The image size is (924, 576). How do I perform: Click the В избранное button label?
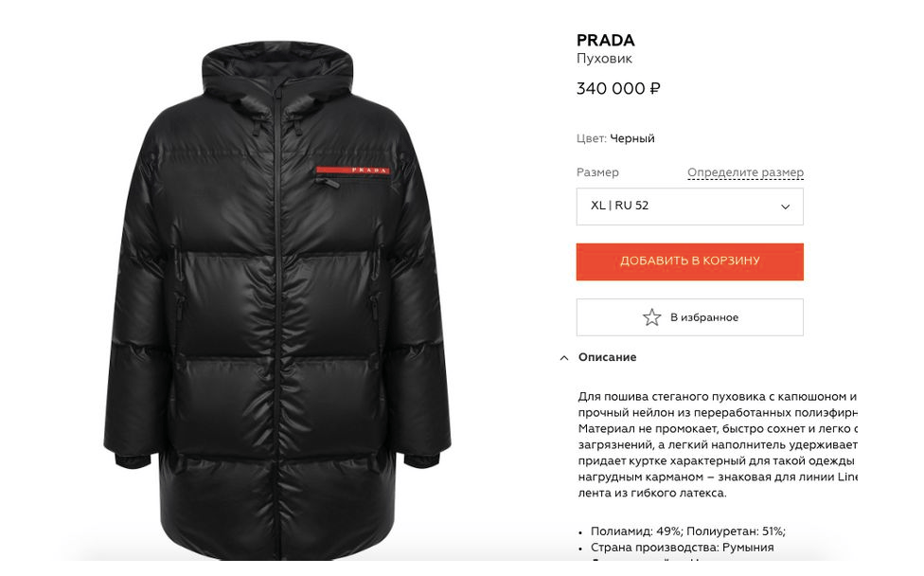click(x=704, y=317)
